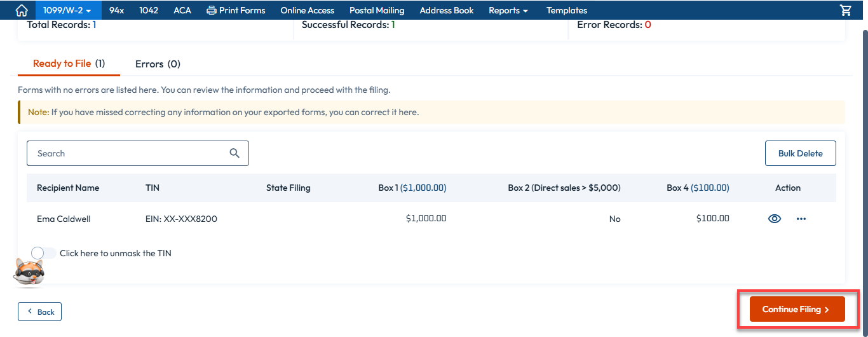Click the search magnifier icon

234,153
